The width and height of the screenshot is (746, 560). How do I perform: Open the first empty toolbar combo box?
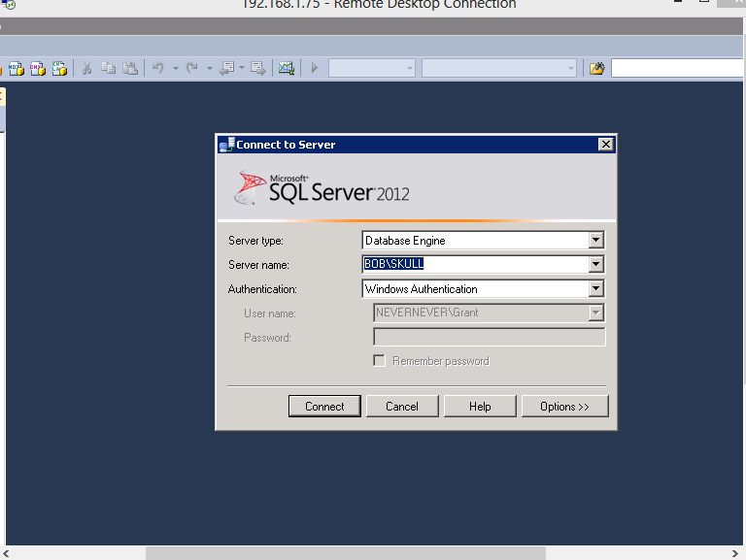(x=372, y=69)
